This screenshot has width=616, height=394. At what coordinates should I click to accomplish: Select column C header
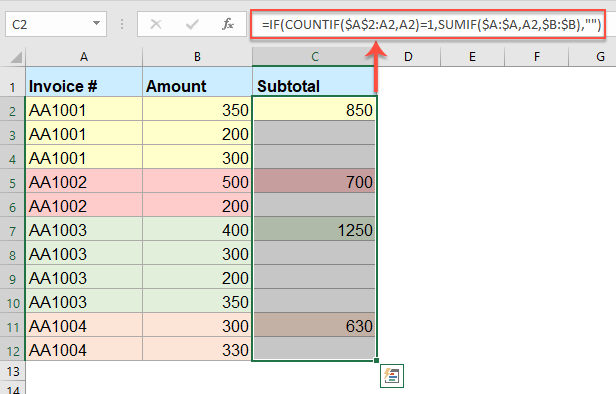click(314, 57)
